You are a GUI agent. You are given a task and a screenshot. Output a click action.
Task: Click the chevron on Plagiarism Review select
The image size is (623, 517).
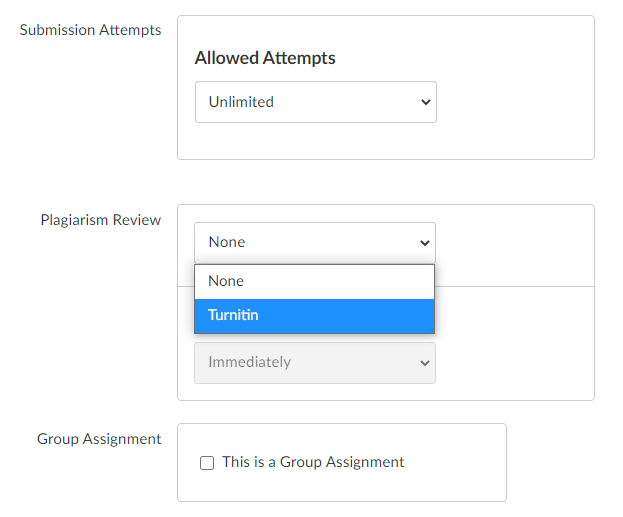click(425, 243)
